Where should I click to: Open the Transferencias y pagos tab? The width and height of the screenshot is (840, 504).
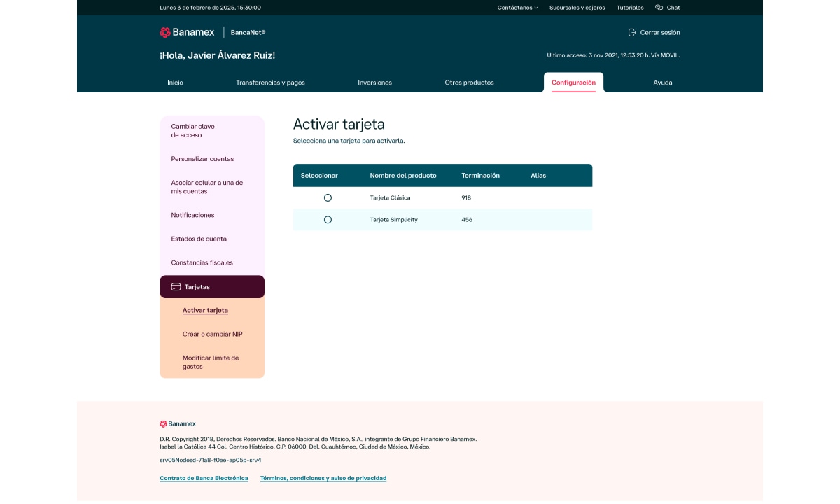[x=270, y=83]
